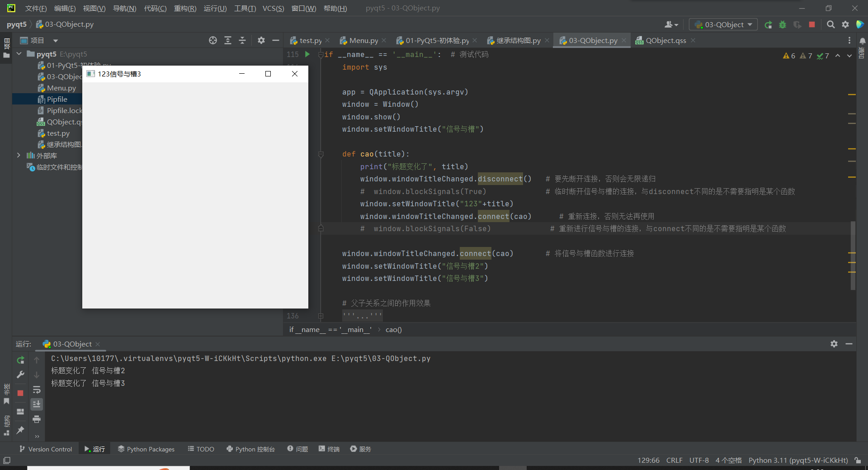The image size is (868, 470).
Task: Click the warnings count indicator showing 6
Action: [x=789, y=56]
